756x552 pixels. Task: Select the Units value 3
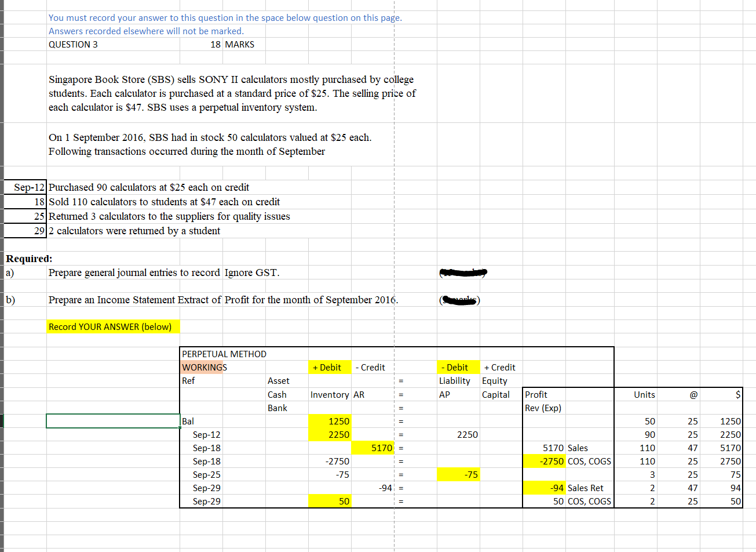(652, 475)
